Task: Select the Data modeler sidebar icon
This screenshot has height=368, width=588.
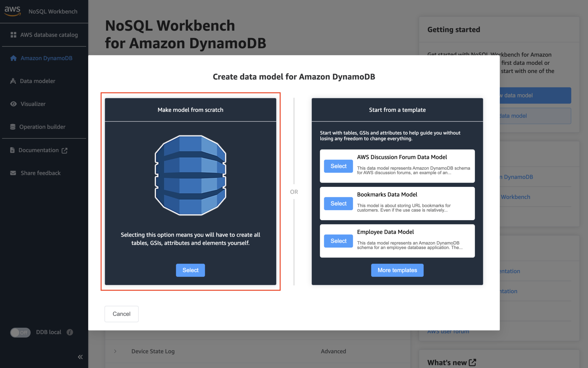Action: point(13,81)
